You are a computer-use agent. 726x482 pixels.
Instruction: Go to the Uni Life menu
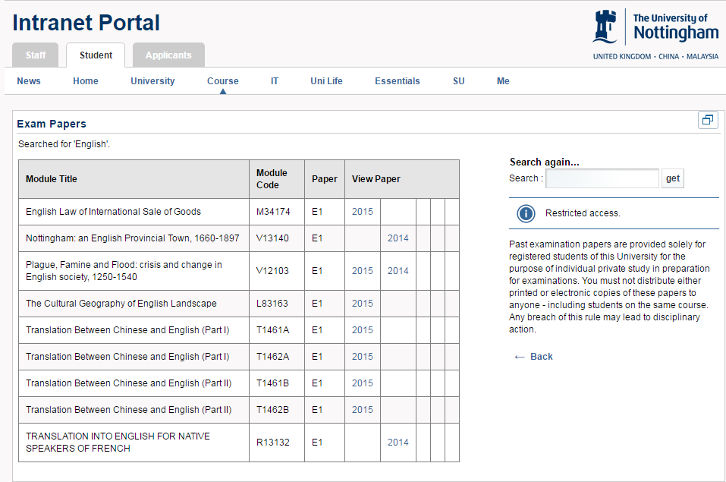[x=326, y=81]
